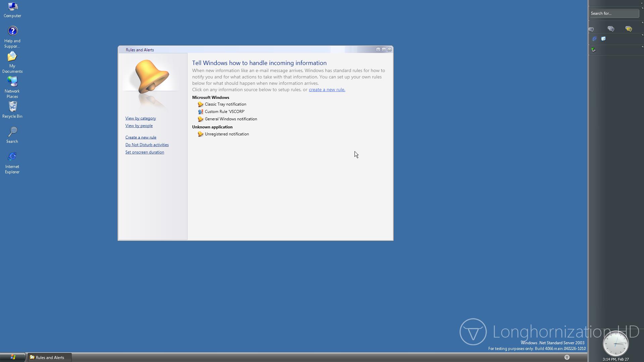Open Do Not Disturb activities

click(x=147, y=145)
